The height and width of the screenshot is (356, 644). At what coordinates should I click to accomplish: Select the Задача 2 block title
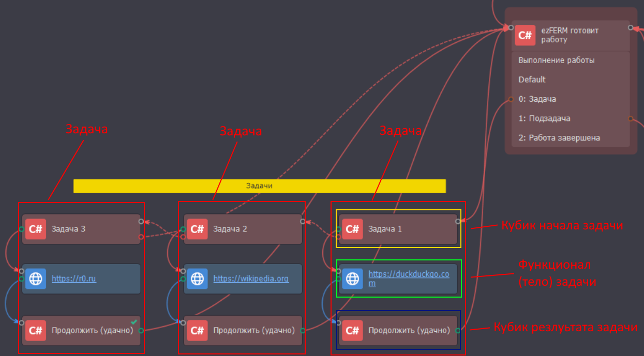pos(230,229)
